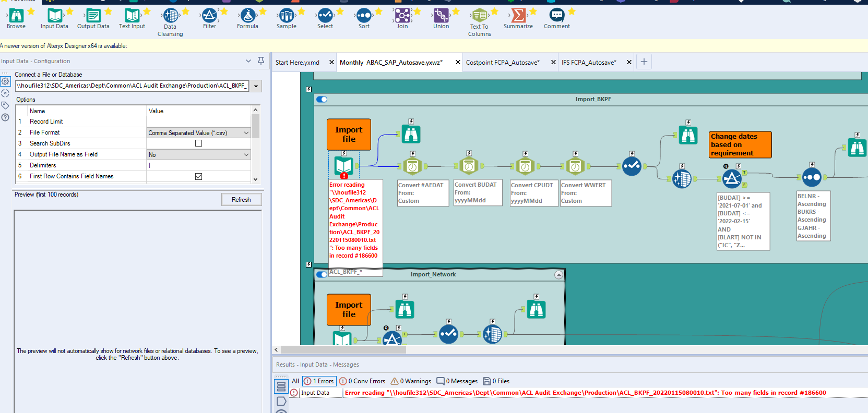Switch to the Costpoint FCPA_Autosave tab

click(502, 63)
